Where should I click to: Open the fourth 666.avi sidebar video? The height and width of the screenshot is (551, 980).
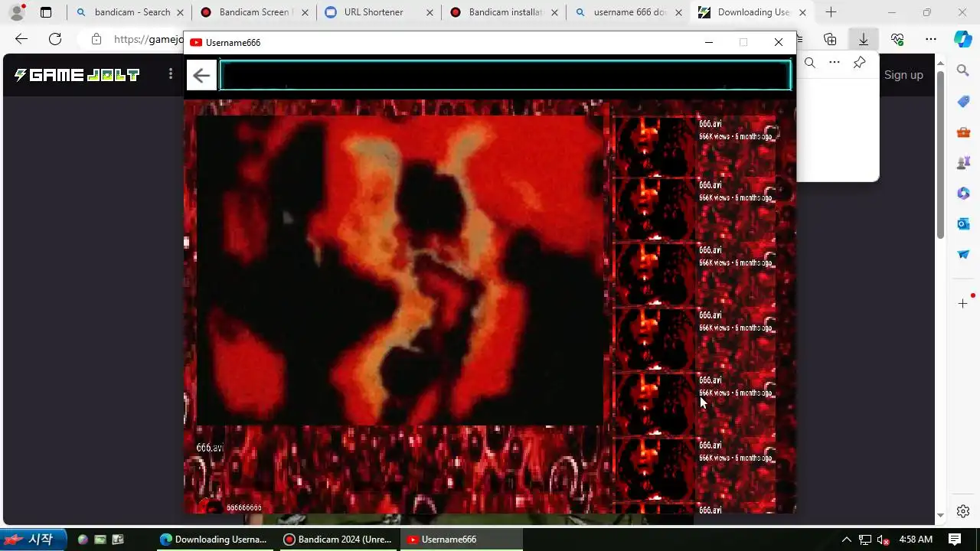click(x=695, y=339)
